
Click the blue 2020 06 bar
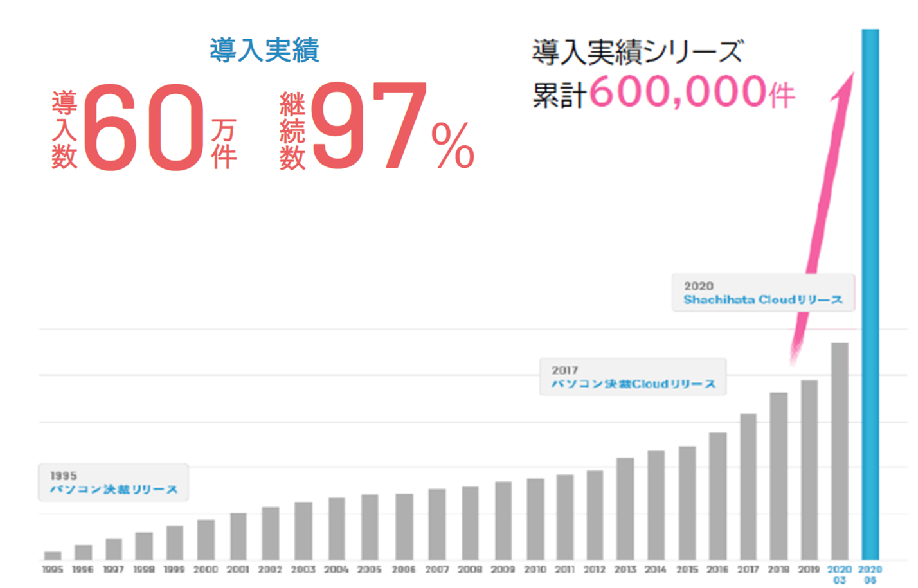[x=870, y=296]
